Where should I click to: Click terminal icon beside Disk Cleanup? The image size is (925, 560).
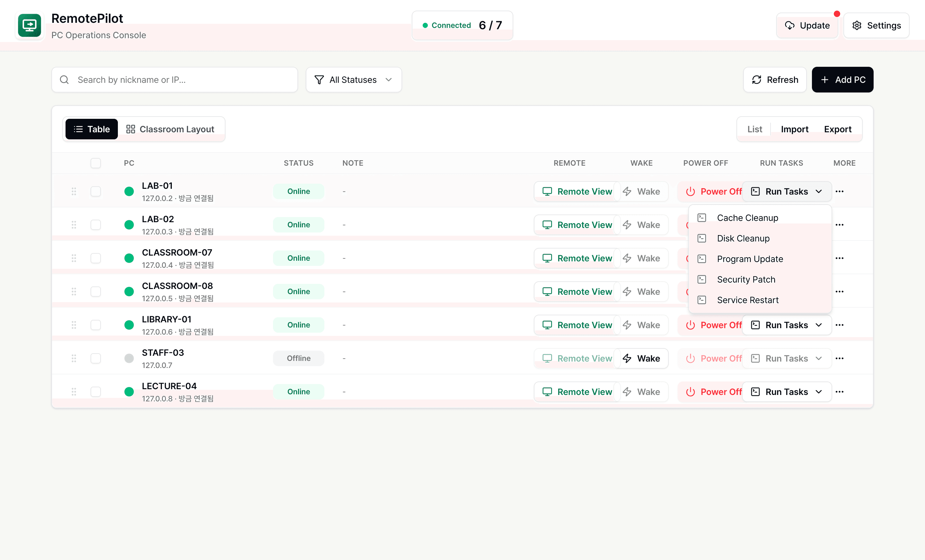(702, 238)
